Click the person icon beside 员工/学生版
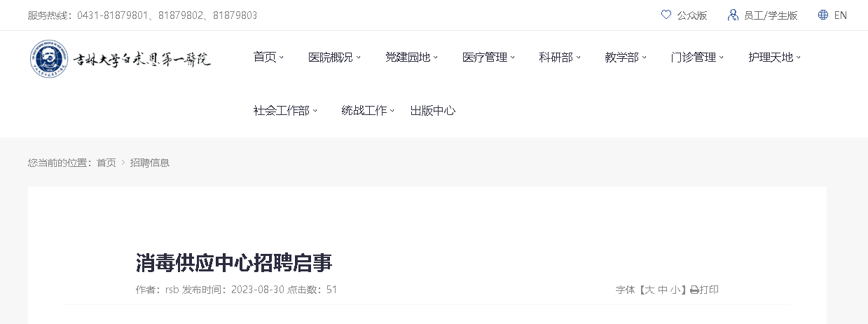 (x=733, y=15)
